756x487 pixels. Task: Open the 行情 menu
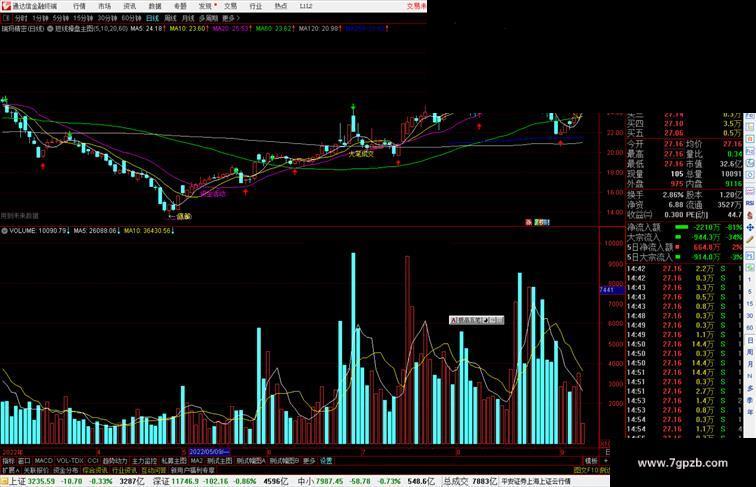pyautogui.click(x=79, y=6)
